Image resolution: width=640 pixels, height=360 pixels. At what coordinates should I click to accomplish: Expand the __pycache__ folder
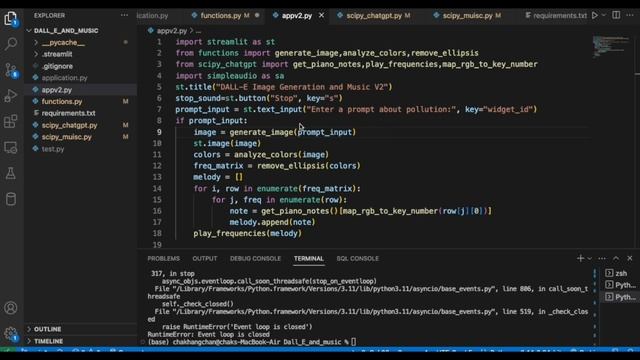tap(81, 42)
